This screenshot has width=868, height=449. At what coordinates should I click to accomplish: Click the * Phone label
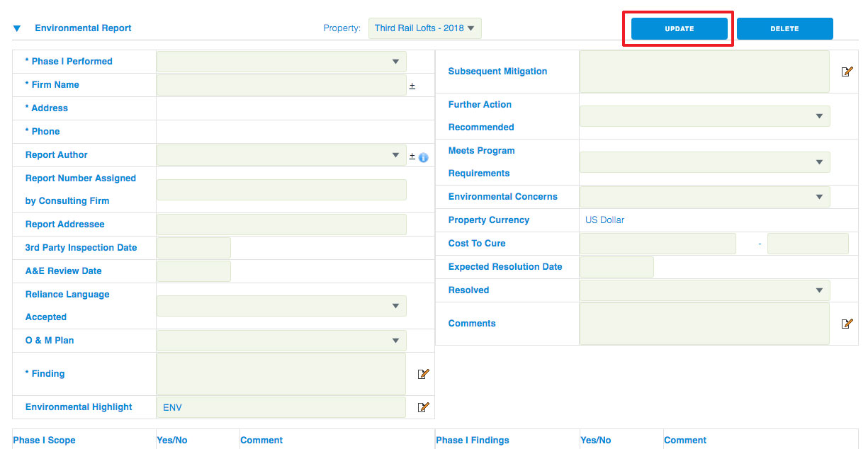(x=43, y=132)
